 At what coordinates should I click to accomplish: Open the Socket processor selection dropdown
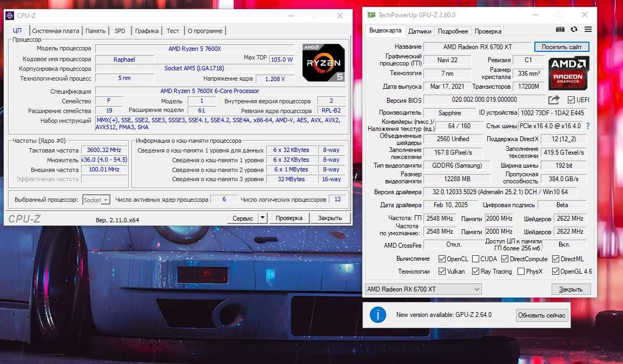tap(96, 200)
